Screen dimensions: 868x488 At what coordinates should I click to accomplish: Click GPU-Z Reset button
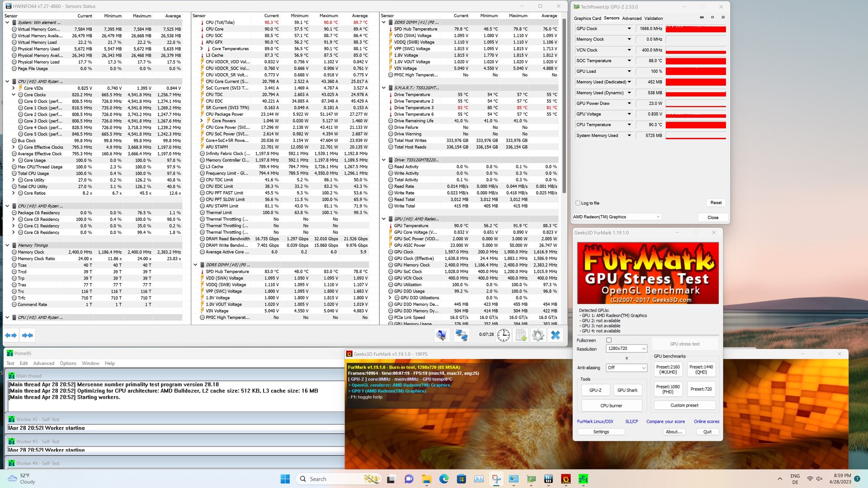pyautogui.click(x=716, y=202)
